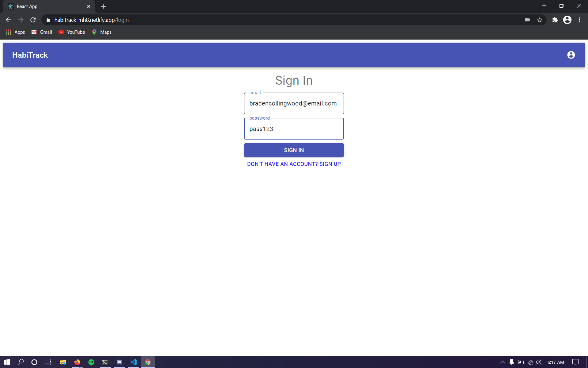Open Spotify from the taskbar
This screenshot has height=368, width=588.
pyautogui.click(x=91, y=362)
